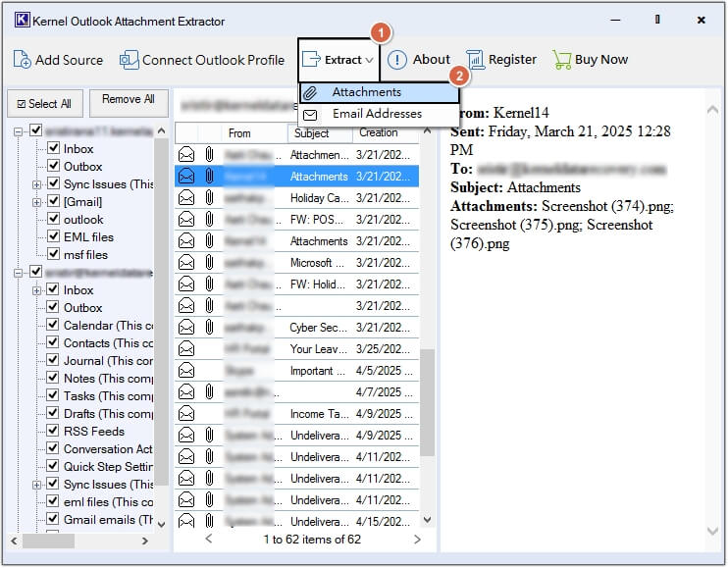The height and width of the screenshot is (568, 728).
Task: Uncheck the first account's Inbox folder
Action: [x=54, y=148]
